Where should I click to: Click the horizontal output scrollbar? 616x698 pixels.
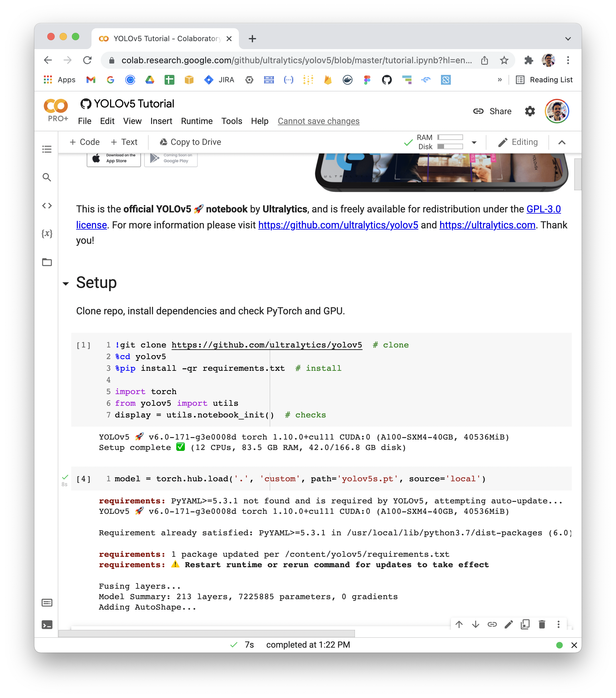tap(206, 634)
